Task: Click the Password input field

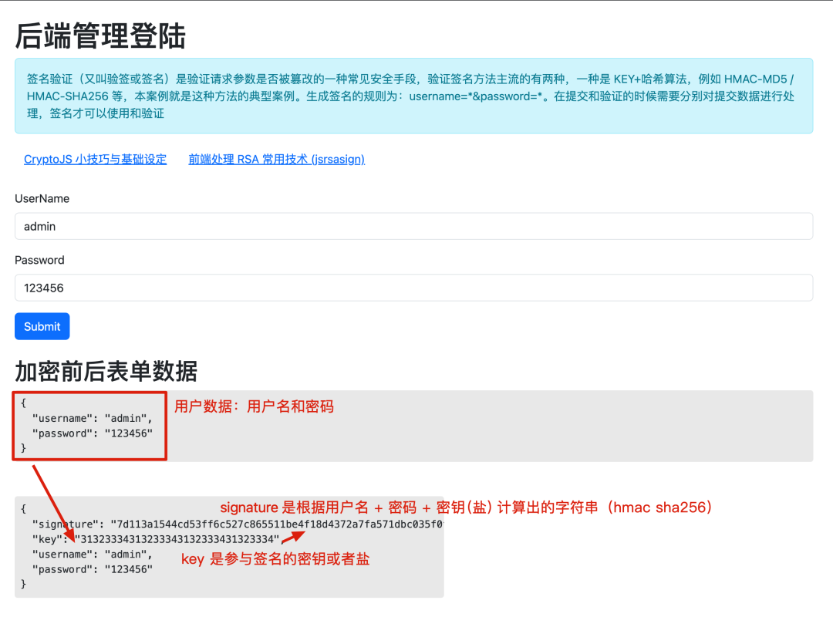Action: tap(414, 287)
